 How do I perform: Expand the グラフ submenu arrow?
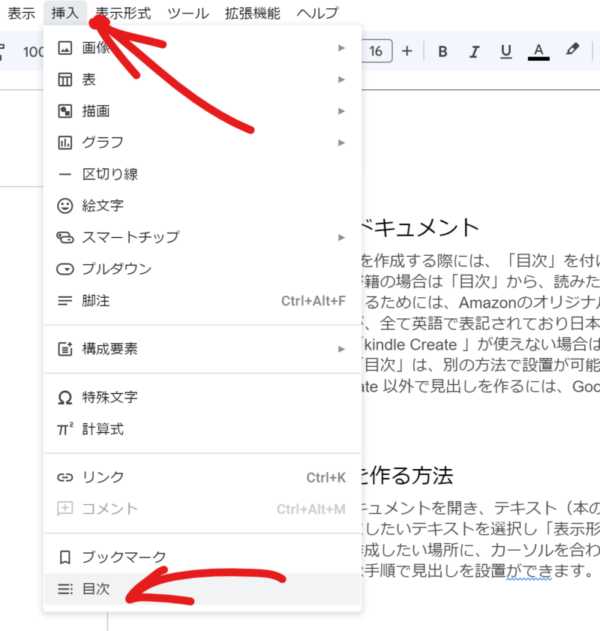pyautogui.click(x=341, y=142)
